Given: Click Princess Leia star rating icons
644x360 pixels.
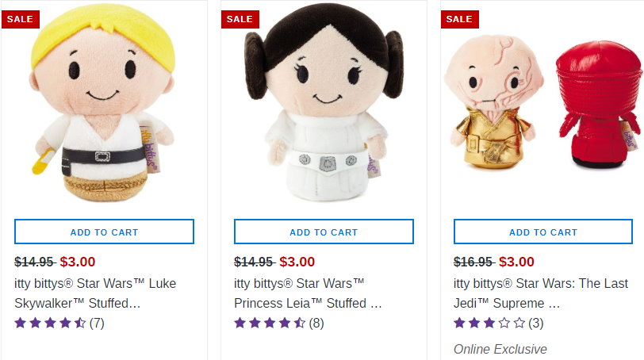Looking at the screenshot, I should tap(270, 323).
